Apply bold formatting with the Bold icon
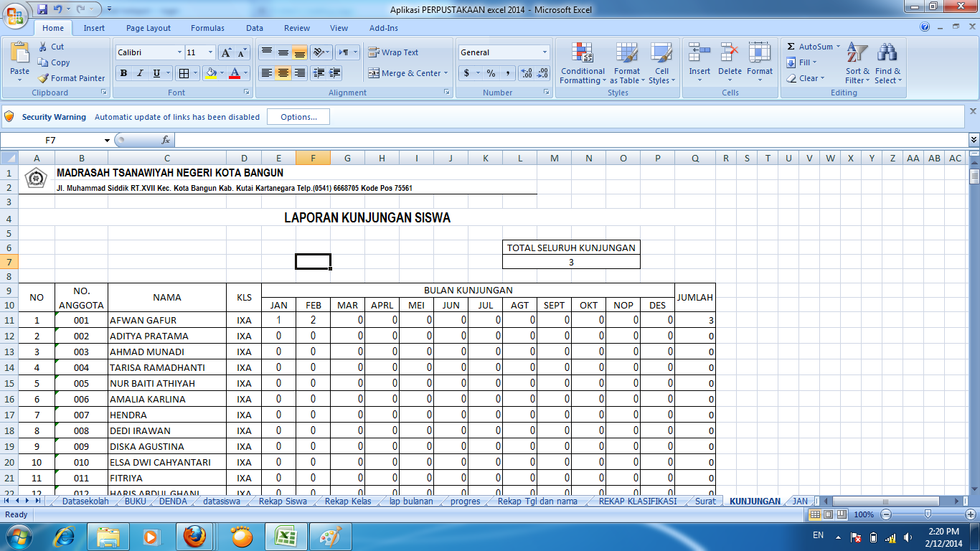980x551 pixels. [x=122, y=72]
